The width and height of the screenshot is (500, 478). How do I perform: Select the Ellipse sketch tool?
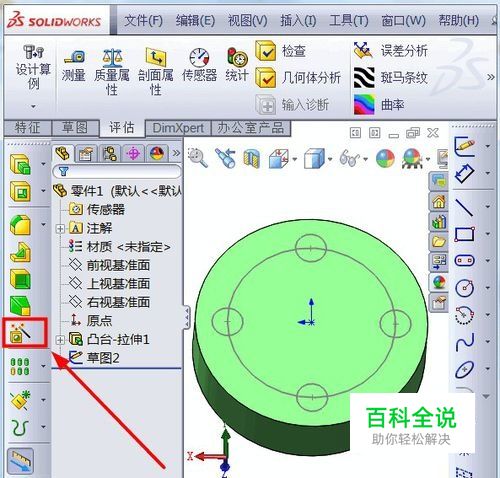click(464, 369)
